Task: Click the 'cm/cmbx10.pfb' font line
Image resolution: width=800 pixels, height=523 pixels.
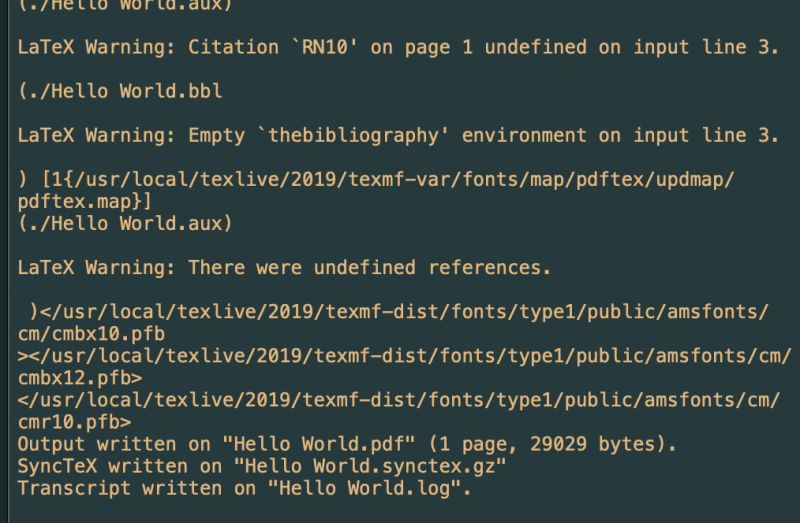Action: pos(91,334)
